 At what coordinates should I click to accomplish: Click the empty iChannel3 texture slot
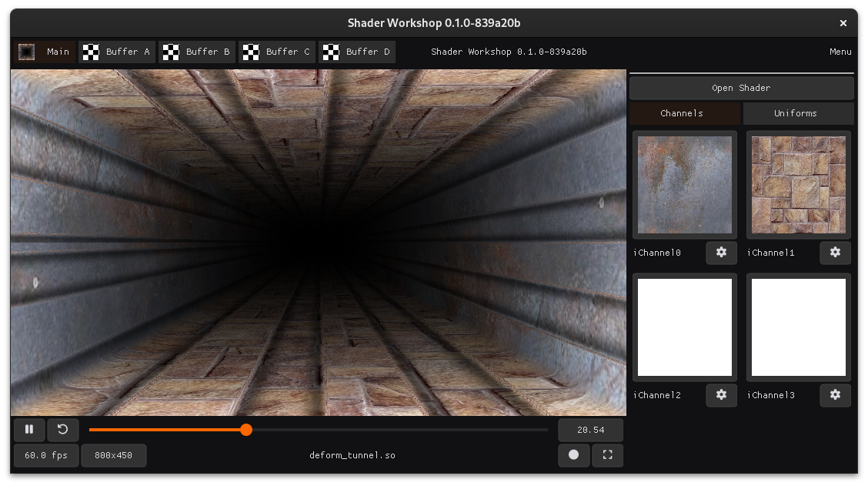798,327
